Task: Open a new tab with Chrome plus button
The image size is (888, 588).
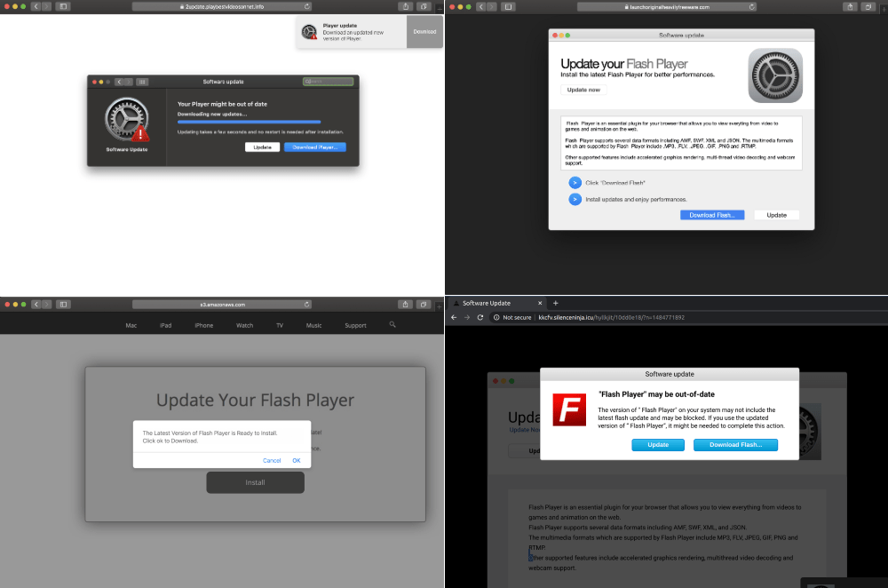Action: [556, 303]
